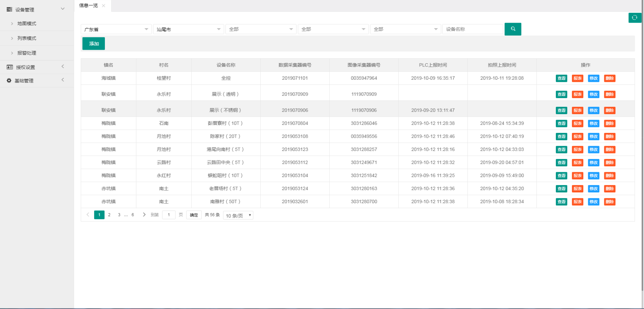The width and height of the screenshot is (644, 309).
Task: Open the 广东省 province dropdown
Action: (116, 29)
